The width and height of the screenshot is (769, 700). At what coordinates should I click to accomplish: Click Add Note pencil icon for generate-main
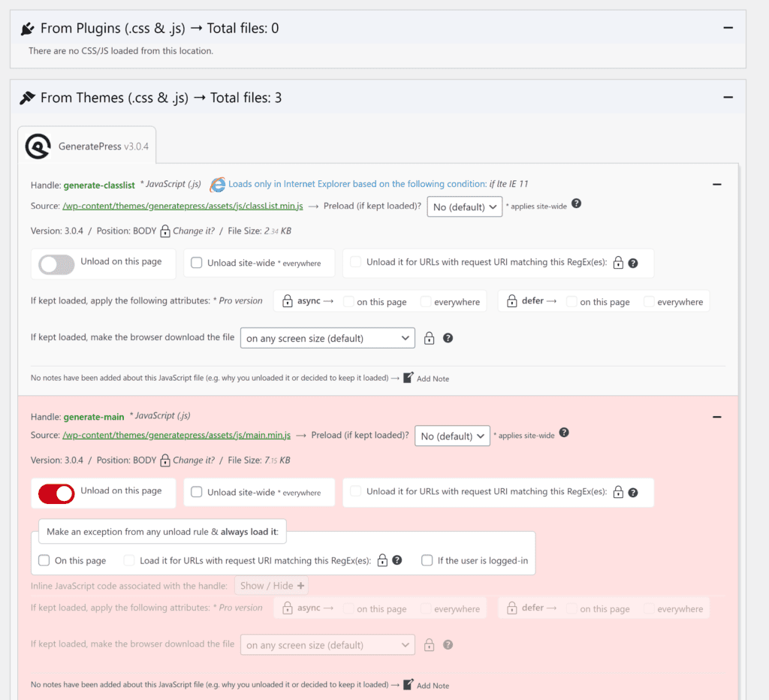pos(408,685)
